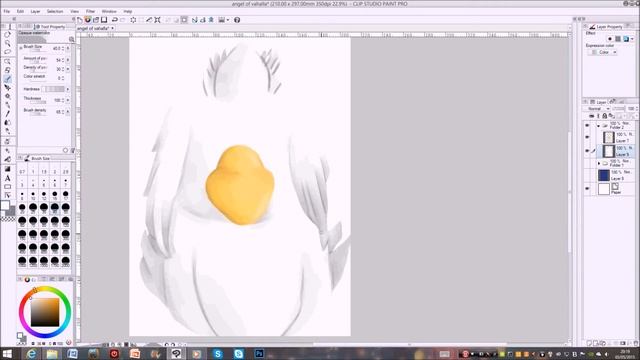Viewport: 640px width, 360px height.
Task: Click the layer opacity value field
Action: point(631,109)
